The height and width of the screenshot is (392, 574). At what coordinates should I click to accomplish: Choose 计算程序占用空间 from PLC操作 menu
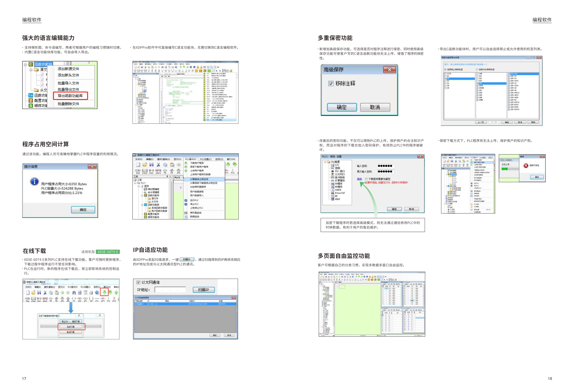204,179
